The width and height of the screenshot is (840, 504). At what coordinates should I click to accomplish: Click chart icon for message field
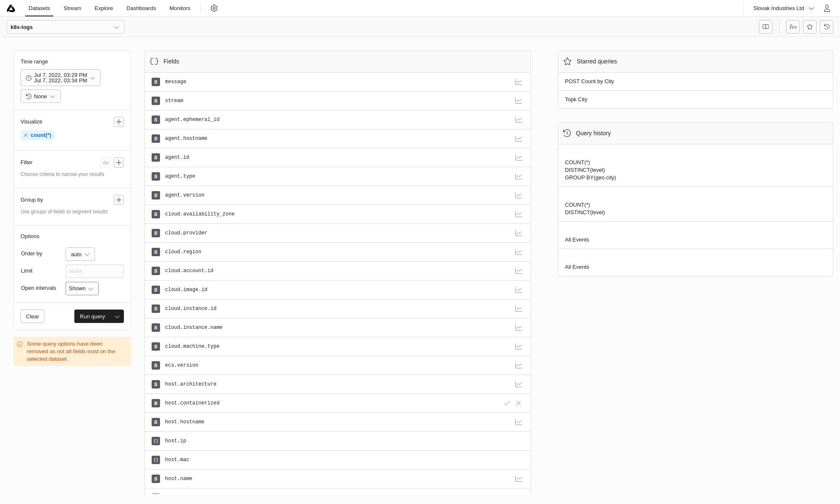tap(519, 82)
